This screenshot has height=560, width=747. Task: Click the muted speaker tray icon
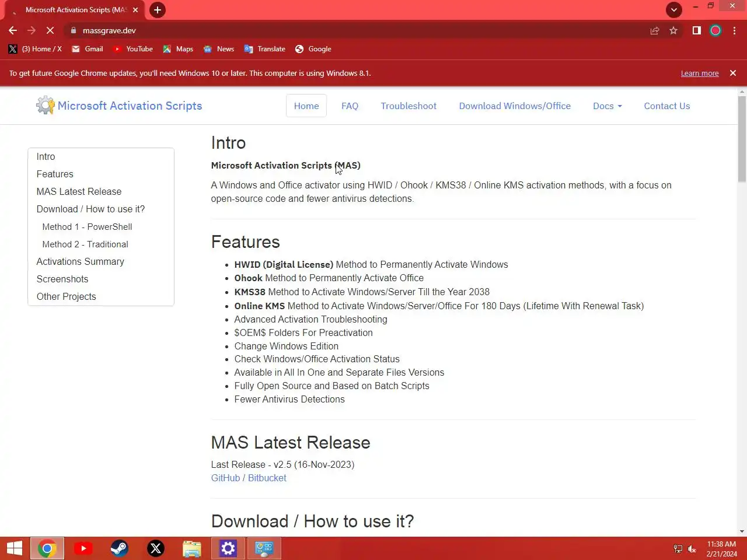click(692, 549)
